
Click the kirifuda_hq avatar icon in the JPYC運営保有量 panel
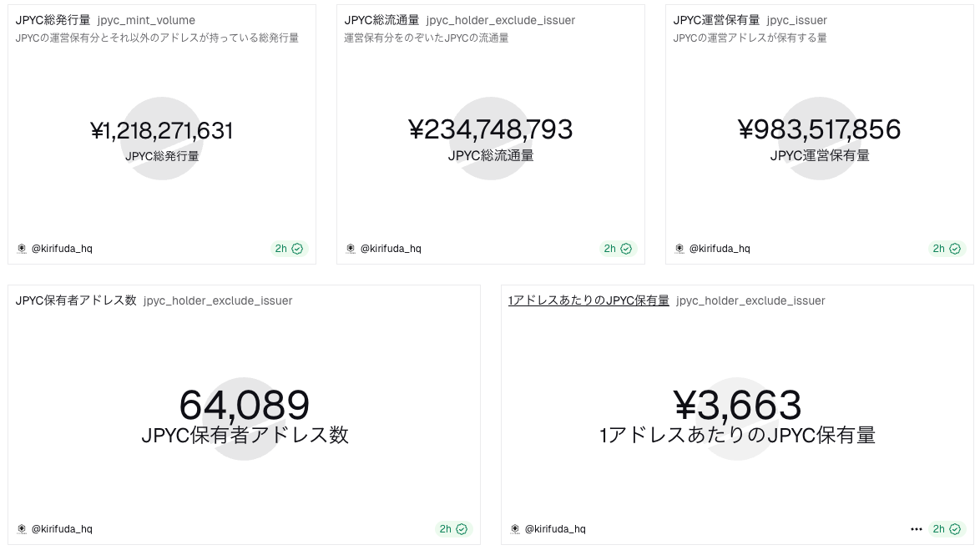pyautogui.click(x=679, y=249)
